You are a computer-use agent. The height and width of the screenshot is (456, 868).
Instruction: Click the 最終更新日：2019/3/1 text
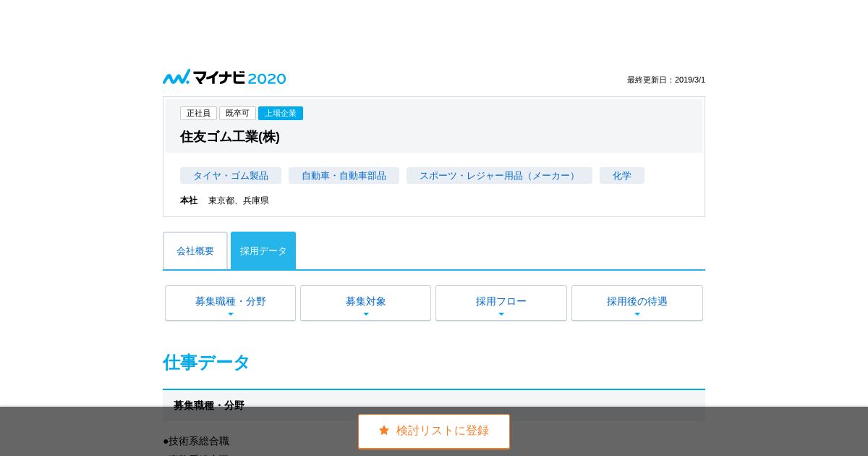[x=666, y=80]
